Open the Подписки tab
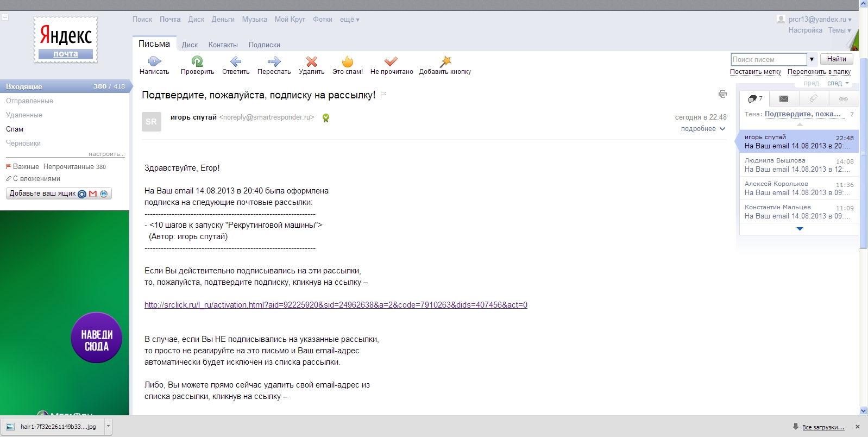 [x=264, y=45]
